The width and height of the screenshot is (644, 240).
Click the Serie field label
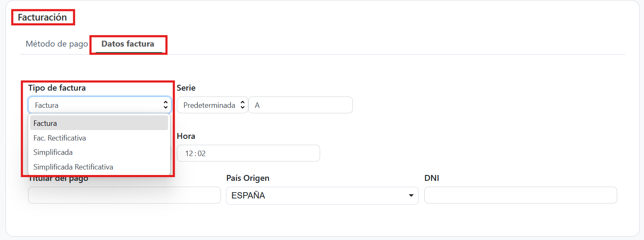186,88
